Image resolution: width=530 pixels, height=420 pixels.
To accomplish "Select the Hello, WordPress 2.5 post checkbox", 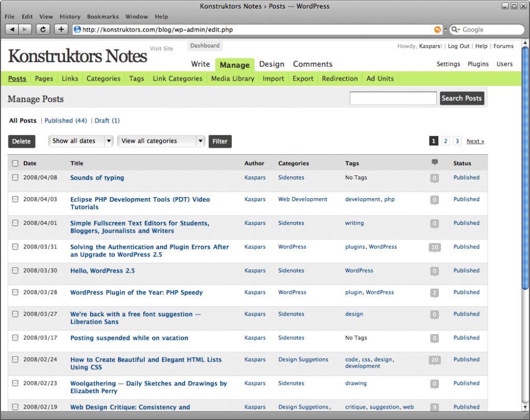I will pos(15,271).
